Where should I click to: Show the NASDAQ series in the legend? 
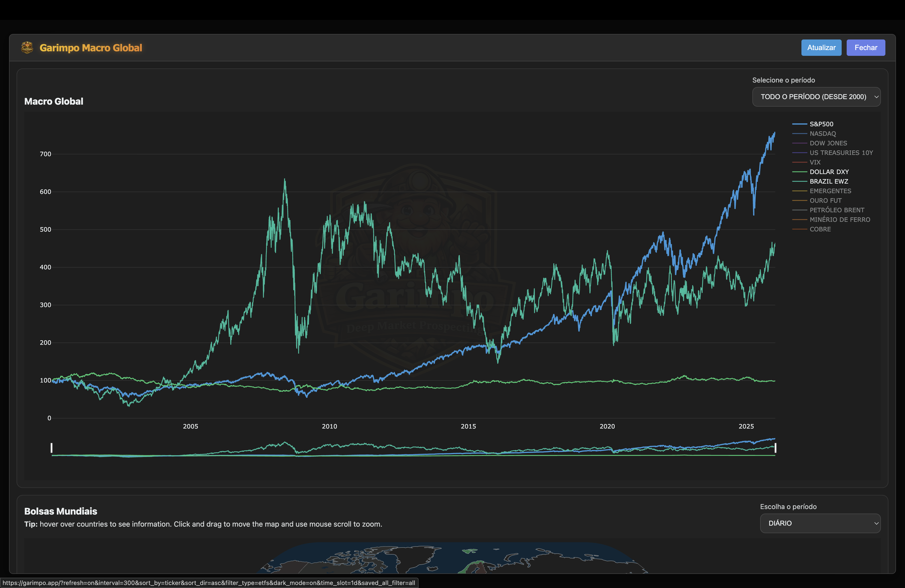pos(823,134)
